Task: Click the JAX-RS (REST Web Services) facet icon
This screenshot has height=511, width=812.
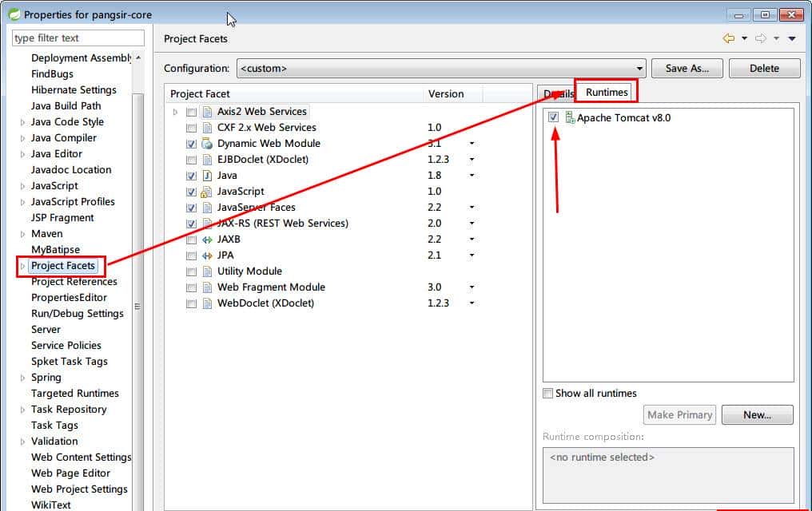Action: click(x=207, y=224)
